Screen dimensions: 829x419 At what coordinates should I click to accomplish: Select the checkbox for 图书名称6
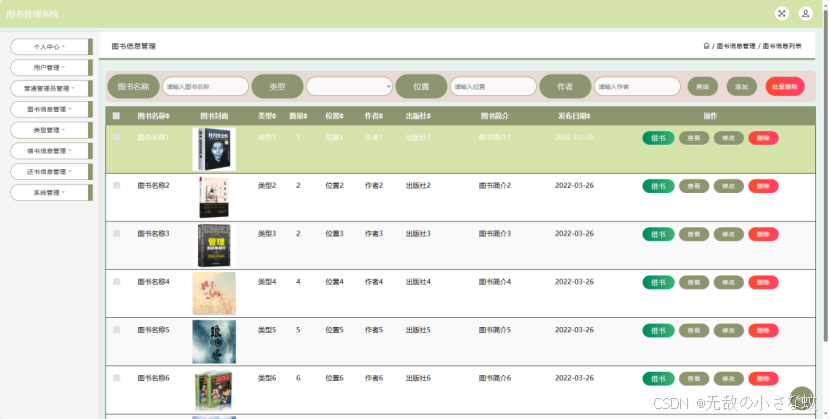pyautogui.click(x=116, y=378)
